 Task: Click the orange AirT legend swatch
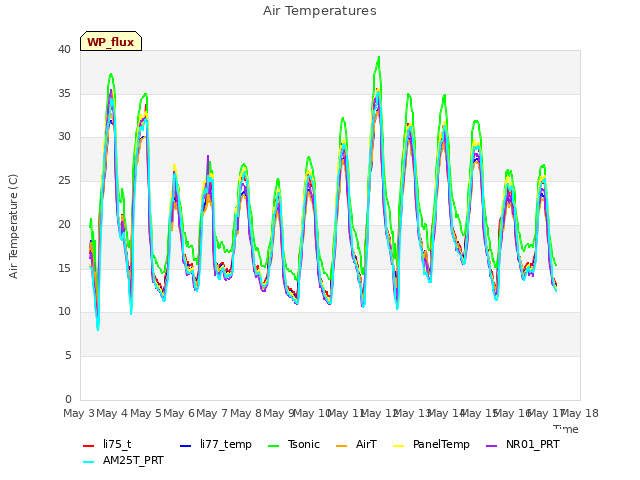coord(341,446)
